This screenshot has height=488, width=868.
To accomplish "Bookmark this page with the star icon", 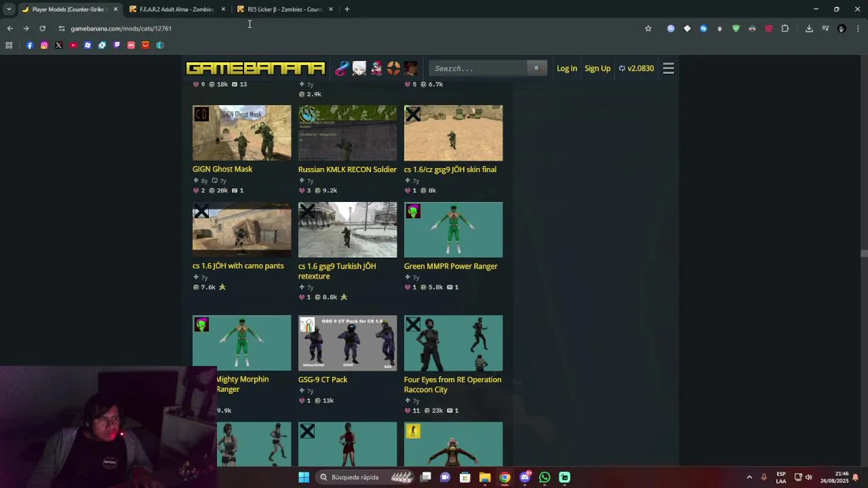I will [x=648, y=28].
